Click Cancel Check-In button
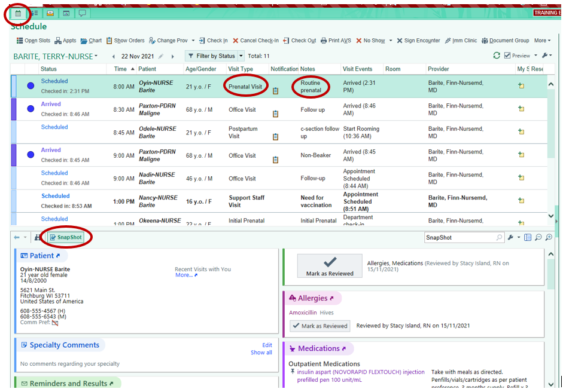Screen dimensions: 566x392 (x=255, y=41)
